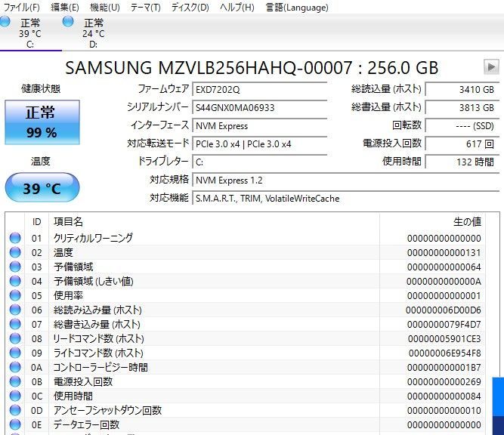Image resolution: width=504 pixels, height=435 pixels.
Task: Open the ファイル(F) menu
Action: (x=22, y=7)
